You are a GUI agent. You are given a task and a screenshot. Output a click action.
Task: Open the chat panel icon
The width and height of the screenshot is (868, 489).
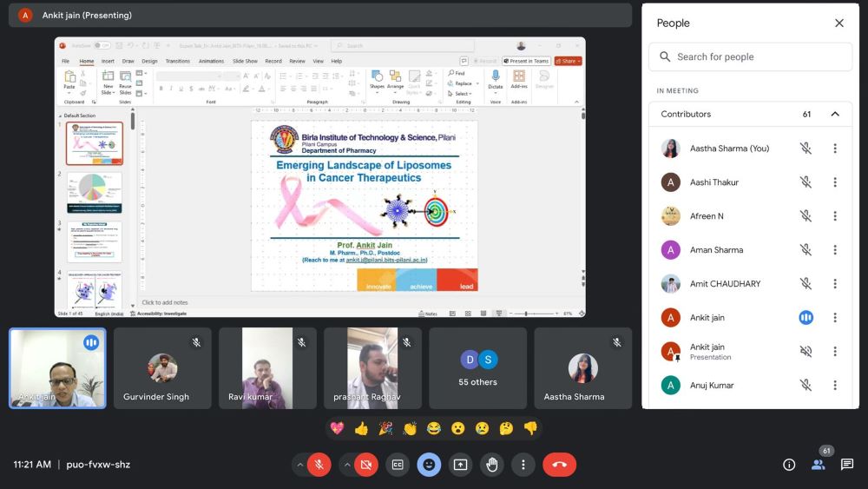coord(847,465)
